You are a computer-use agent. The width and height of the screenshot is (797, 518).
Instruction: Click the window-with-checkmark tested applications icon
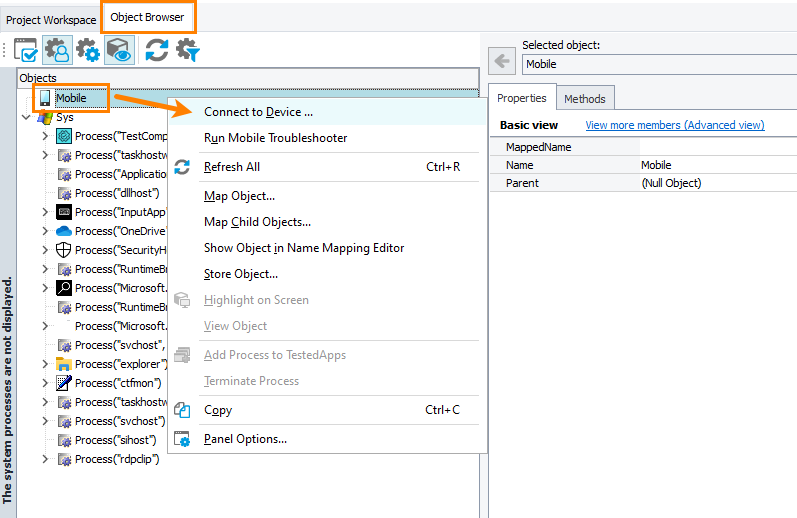click(x=27, y=50)
